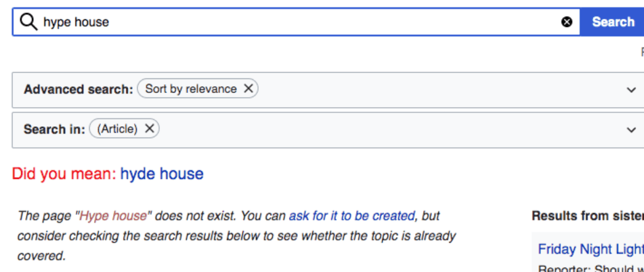Click the 'Results from sister' heading
The width and height of the screenshot is (644, 272).
[587, 216]
